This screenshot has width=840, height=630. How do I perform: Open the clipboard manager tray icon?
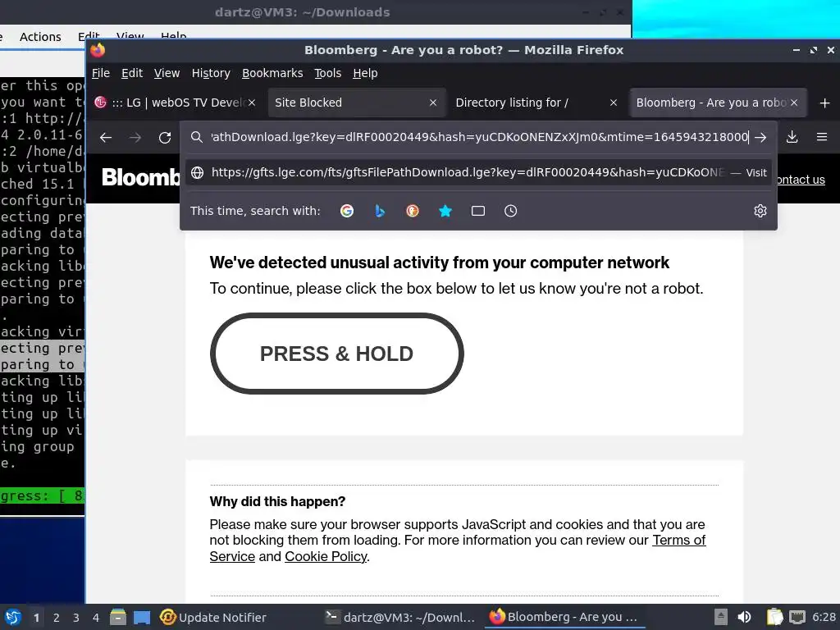tap(774, 617)
